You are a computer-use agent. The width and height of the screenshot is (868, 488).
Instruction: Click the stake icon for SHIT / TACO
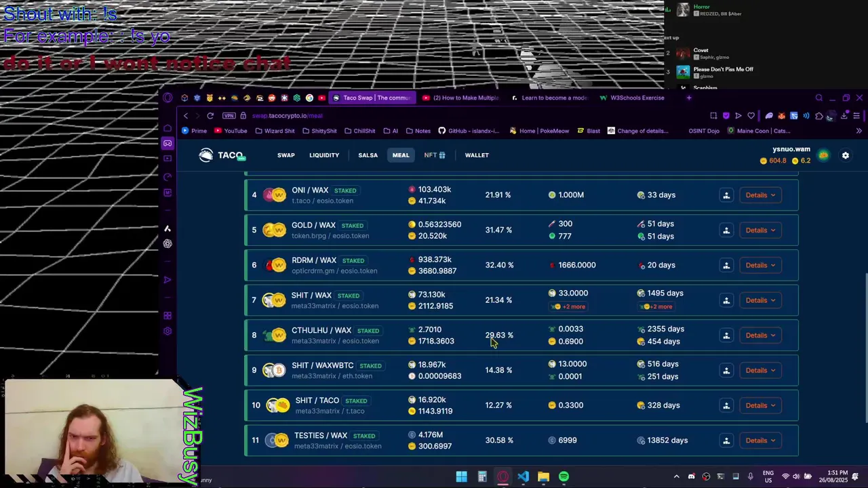click(726, 405)
